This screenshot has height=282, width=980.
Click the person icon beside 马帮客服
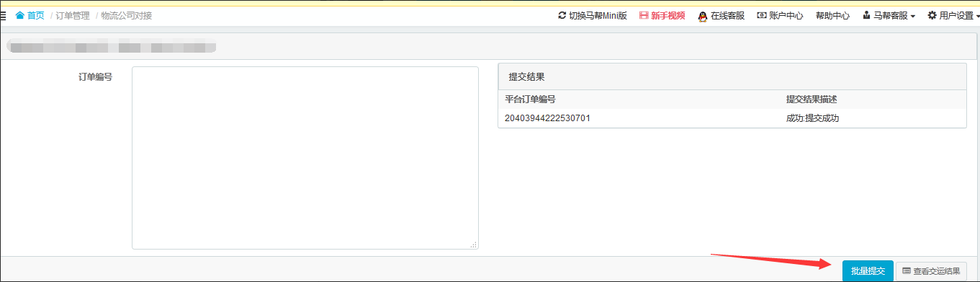coord(866,15)
